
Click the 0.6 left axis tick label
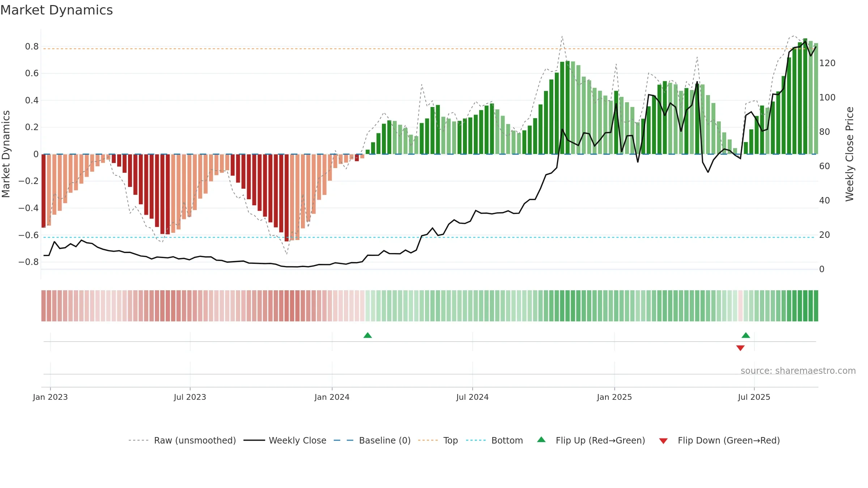[32, 73]
